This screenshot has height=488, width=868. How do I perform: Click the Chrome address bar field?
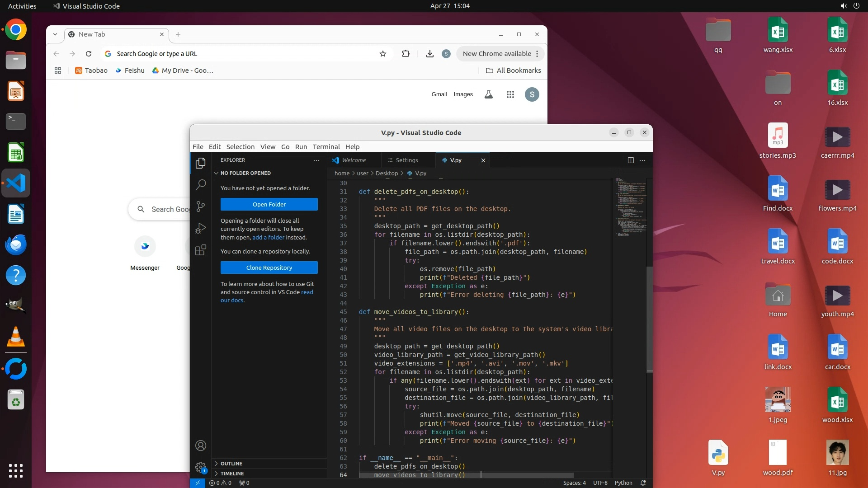244,54
